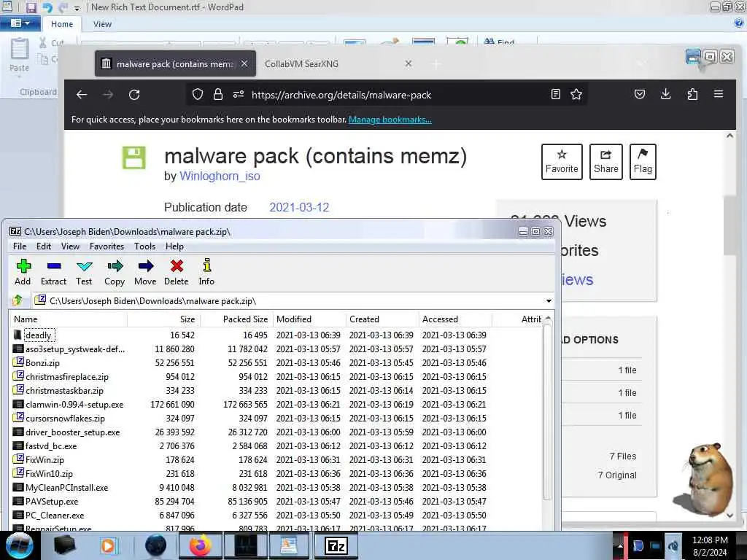Close the malware pack browser tab
The height and width of the screenshot is (560, 747).
click(x=244, y=63)
